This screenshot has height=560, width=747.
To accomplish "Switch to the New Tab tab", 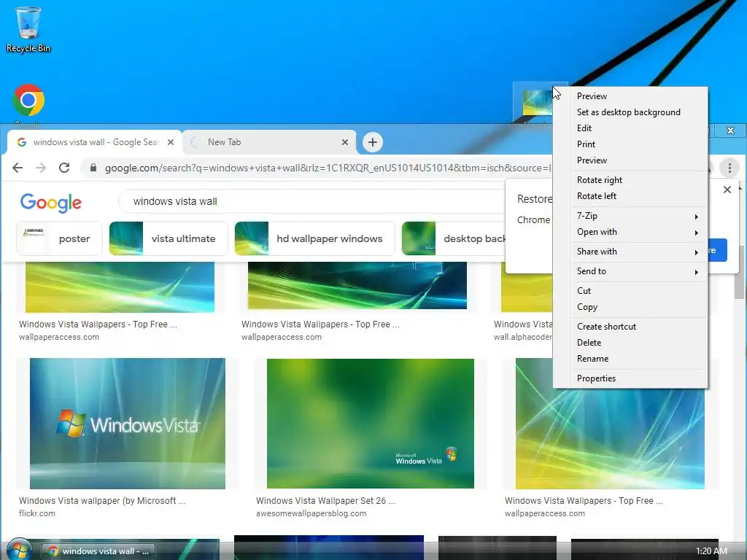I will tap(269, 142).
